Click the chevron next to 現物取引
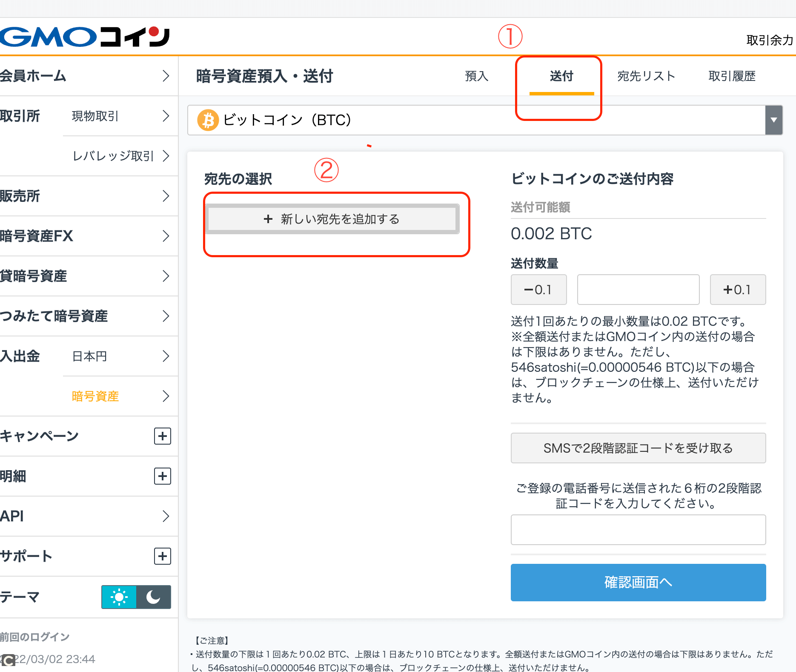Viewport: 796px width, 672px height. click(166, 116)
